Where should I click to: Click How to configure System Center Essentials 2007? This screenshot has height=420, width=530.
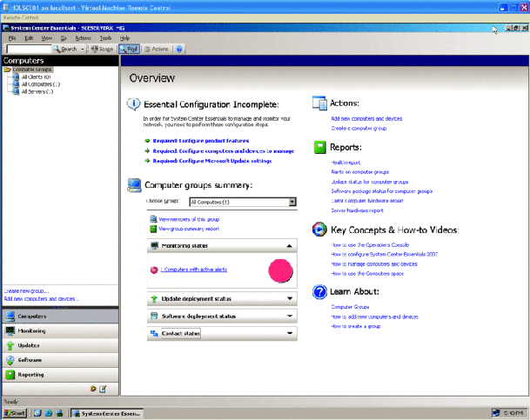[385, 254]
